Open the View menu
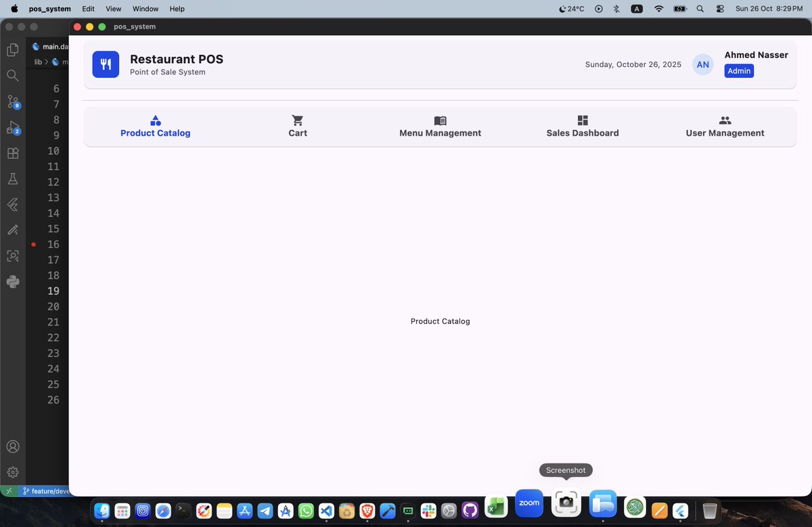The height and width of the screenshot is (527, 812). tap(114, 9)
